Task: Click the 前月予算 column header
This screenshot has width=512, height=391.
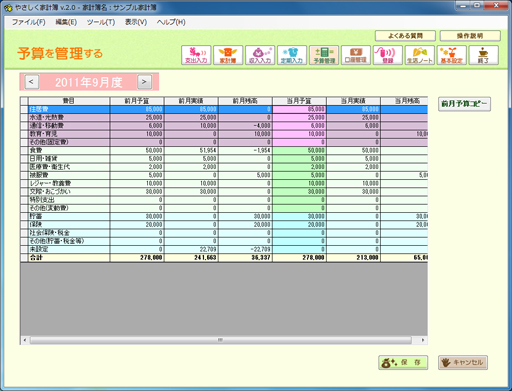Action: pyautogui.click(x=137, y=101)
